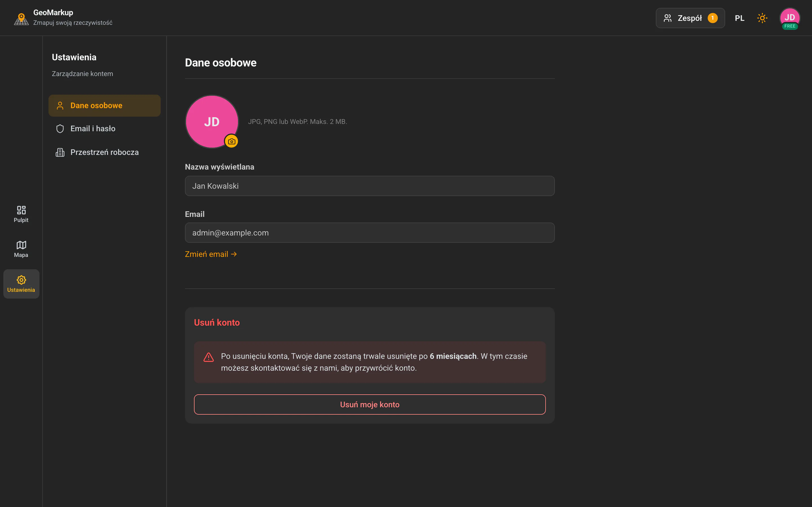Focus the Nazwa wyświetlana input field

click(x=369, y=186)
